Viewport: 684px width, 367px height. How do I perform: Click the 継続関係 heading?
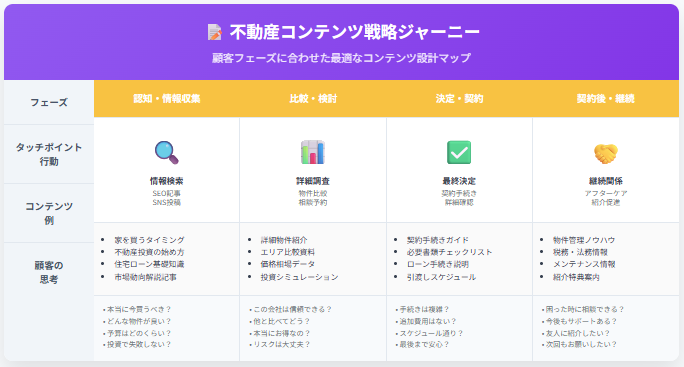click(605, 181)
